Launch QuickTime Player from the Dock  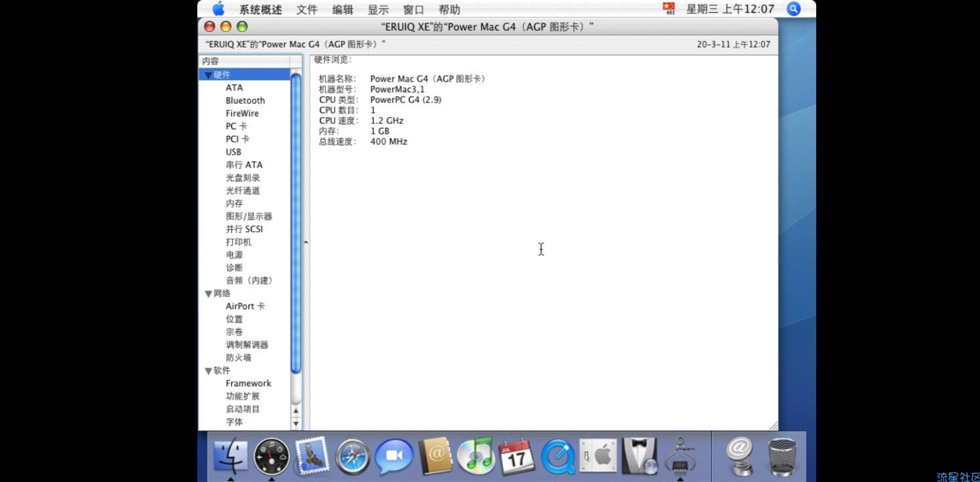557,457
